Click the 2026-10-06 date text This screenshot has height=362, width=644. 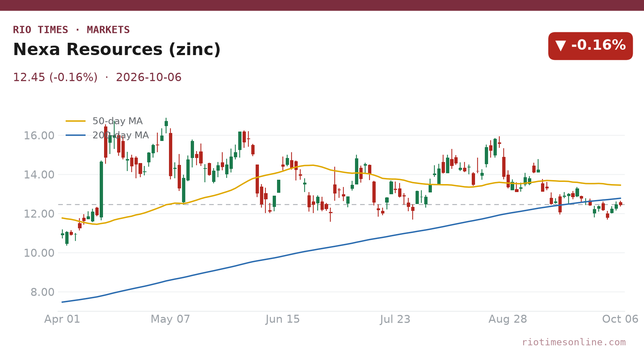pos(149,78)
